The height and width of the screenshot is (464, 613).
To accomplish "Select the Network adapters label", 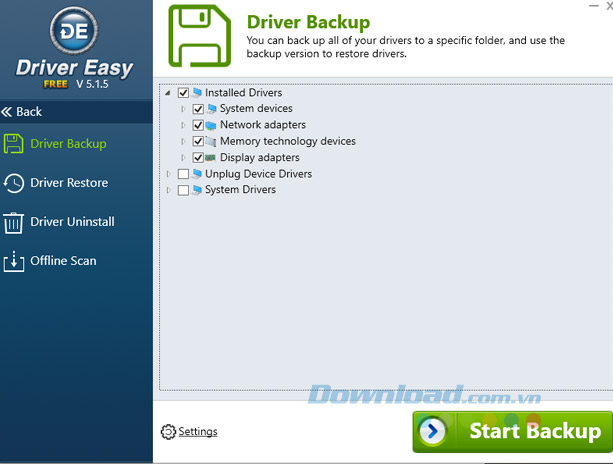I will [263, 125].
